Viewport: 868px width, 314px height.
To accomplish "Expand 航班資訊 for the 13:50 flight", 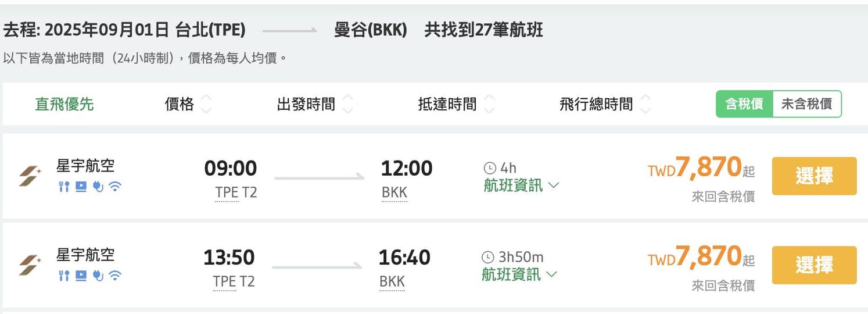I will tap(519, 274).
